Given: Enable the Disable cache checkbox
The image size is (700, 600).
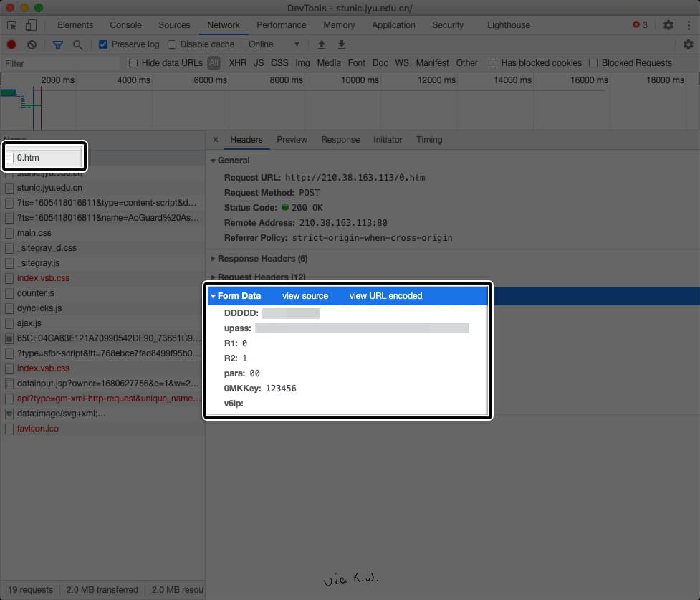Looking at the screenshot, I should pyautogui.click(x=172, y=44).
